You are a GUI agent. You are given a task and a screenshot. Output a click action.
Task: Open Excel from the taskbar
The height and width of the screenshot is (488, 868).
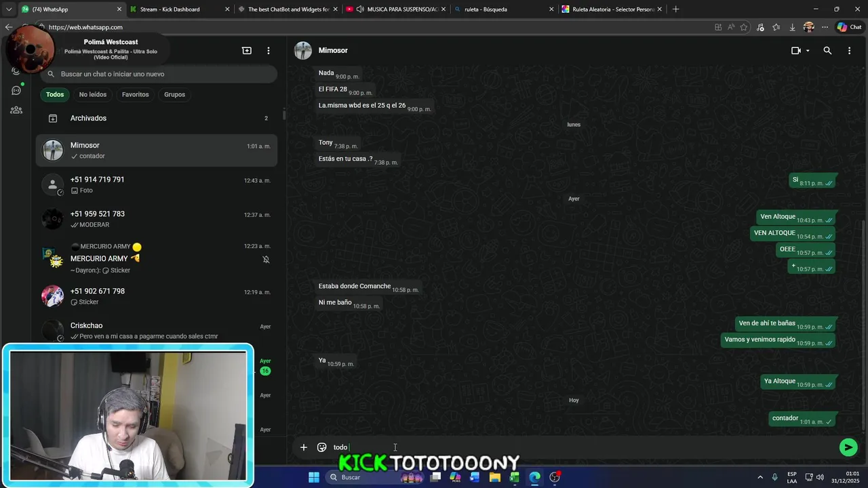tap(515, 477)
